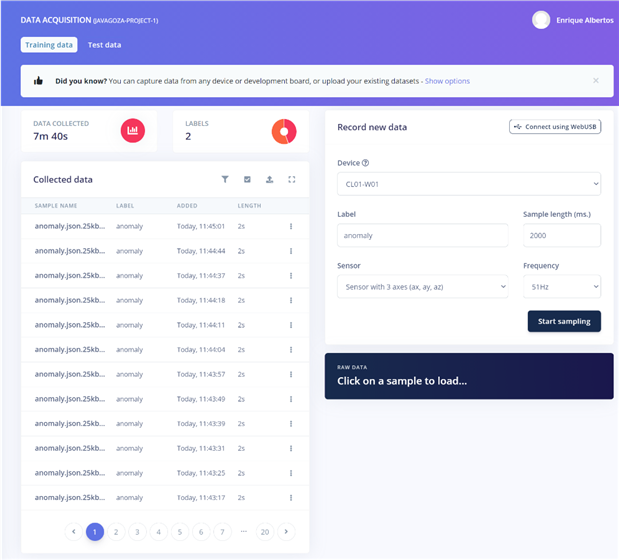Select page 2 in pagination
619x560 pixels.
[116, 532]
